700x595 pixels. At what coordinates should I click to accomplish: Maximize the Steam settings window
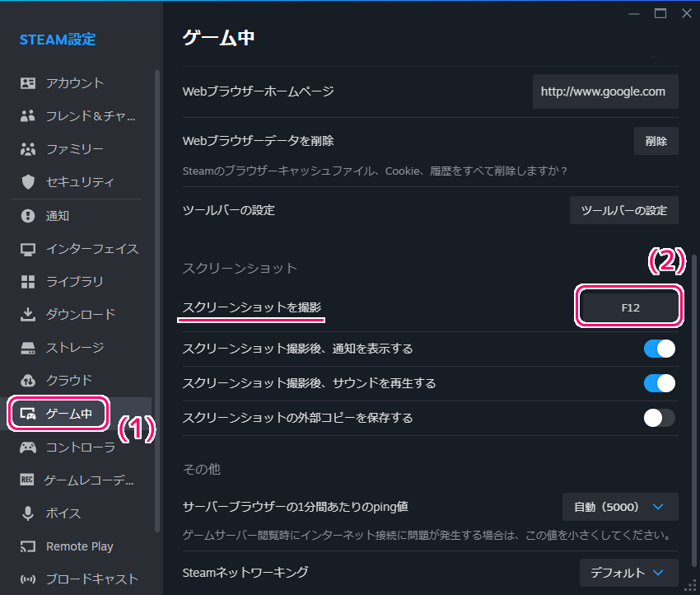point(660,13)
